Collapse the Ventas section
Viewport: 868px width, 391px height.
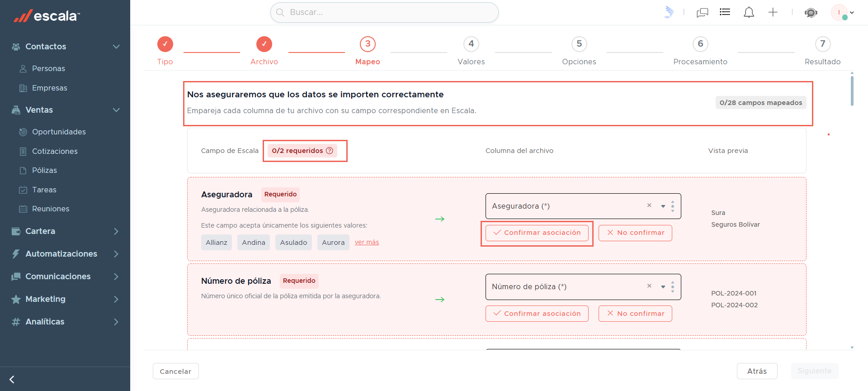click(x=116, y=110)
